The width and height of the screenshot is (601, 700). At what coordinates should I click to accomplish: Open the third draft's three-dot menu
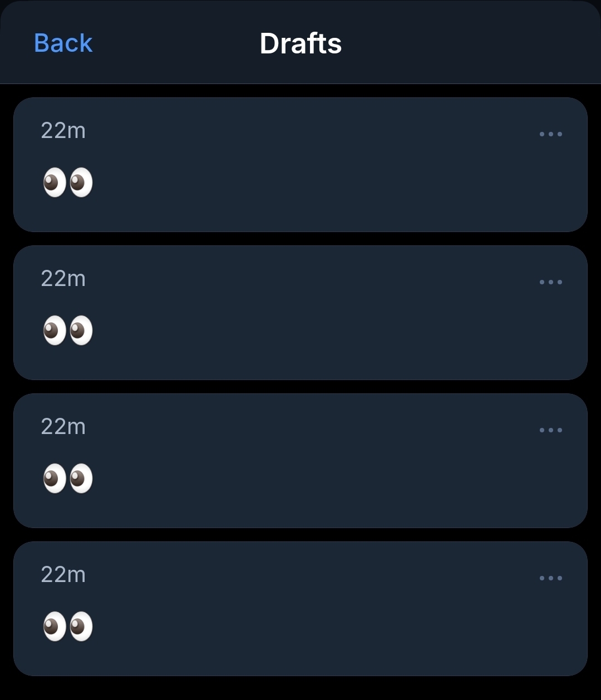(x=550, y=430)
